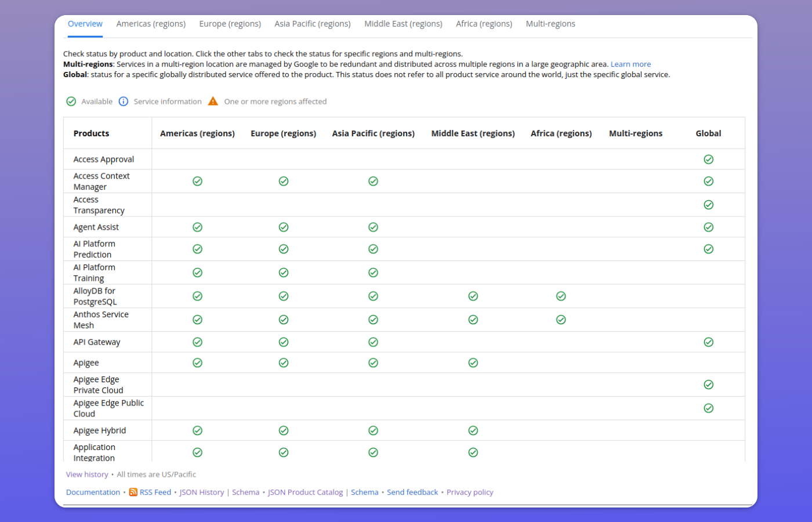The height and width of the screenshot is (522, 812).
Task: Click Access Approval Global available checkmark
Action: pyautogui.click(x=708, y=159)
